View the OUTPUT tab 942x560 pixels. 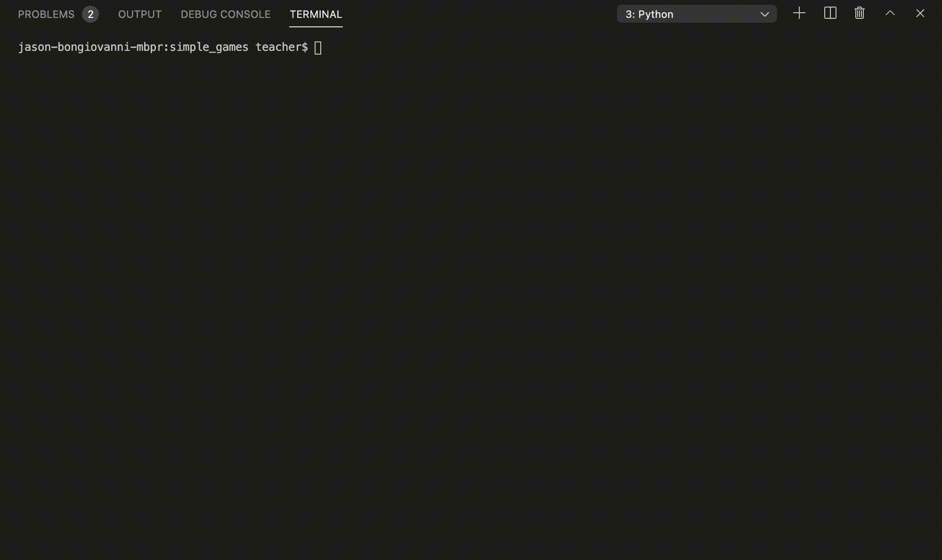tap(139, 14)
